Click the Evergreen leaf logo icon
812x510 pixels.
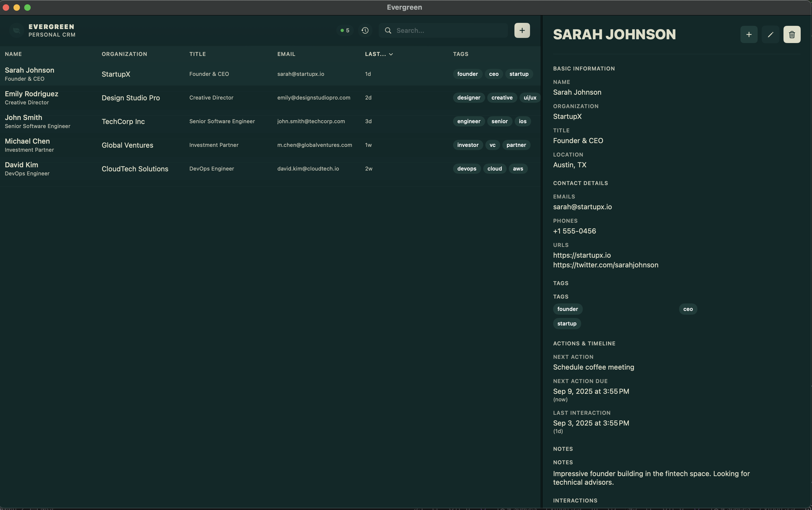[16, 30]
